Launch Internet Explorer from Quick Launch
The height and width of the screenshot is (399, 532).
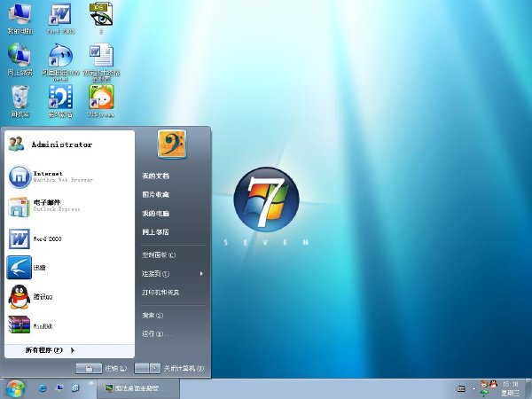coord(43,387)
